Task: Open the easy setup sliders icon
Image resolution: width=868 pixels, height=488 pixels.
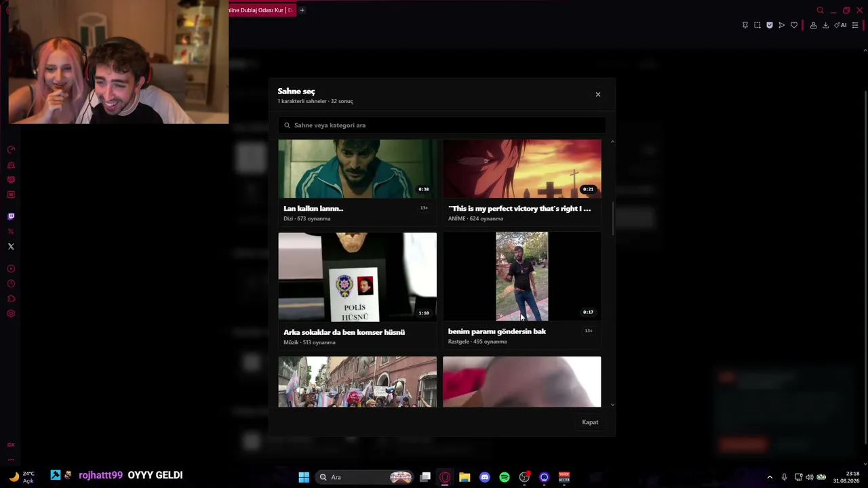Action: pos(855,25)
